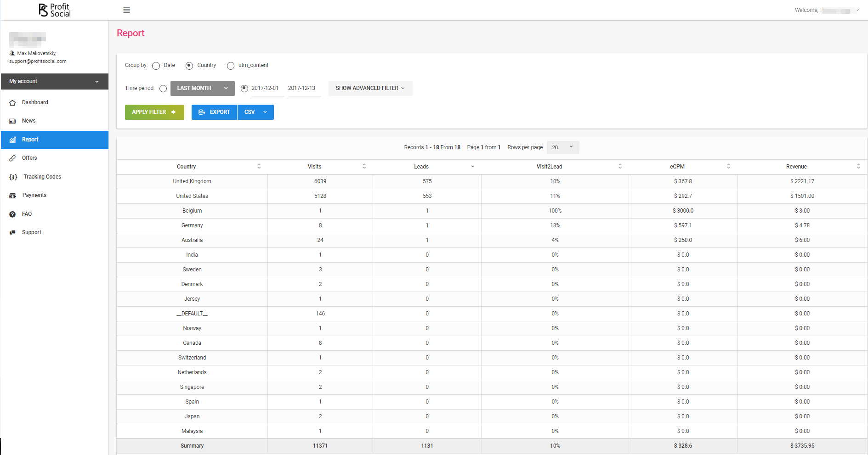Click the FAQ question mark icon
The width and height of the screenshot is (868, 455).
[x=12, y=214]
